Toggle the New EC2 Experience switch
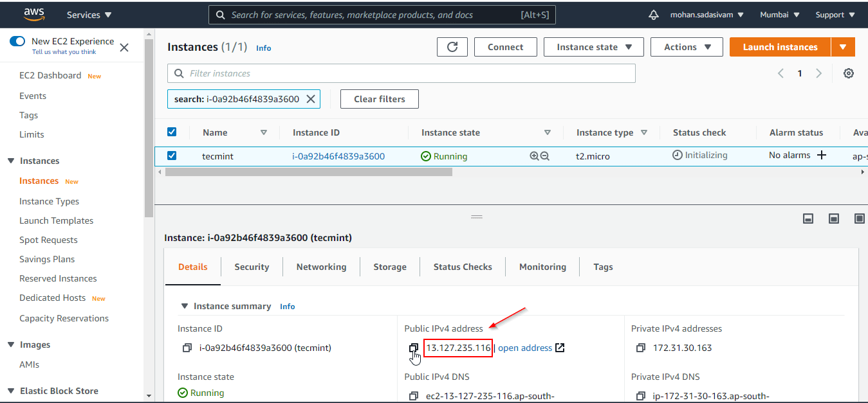 click(x=18, y=41)
